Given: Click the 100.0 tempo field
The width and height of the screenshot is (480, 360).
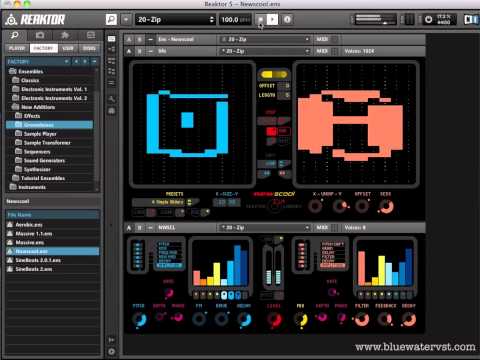Looking at the screenshot, I should 235,19.
